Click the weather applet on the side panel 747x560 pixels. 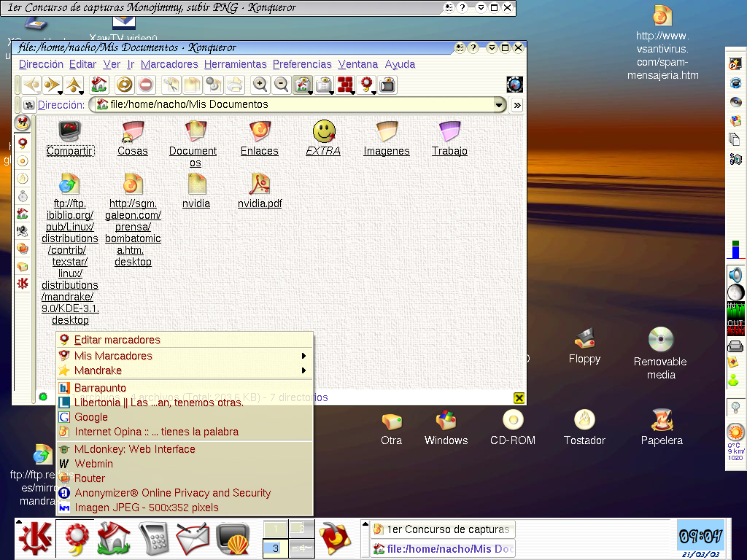(x=735, y=443)
